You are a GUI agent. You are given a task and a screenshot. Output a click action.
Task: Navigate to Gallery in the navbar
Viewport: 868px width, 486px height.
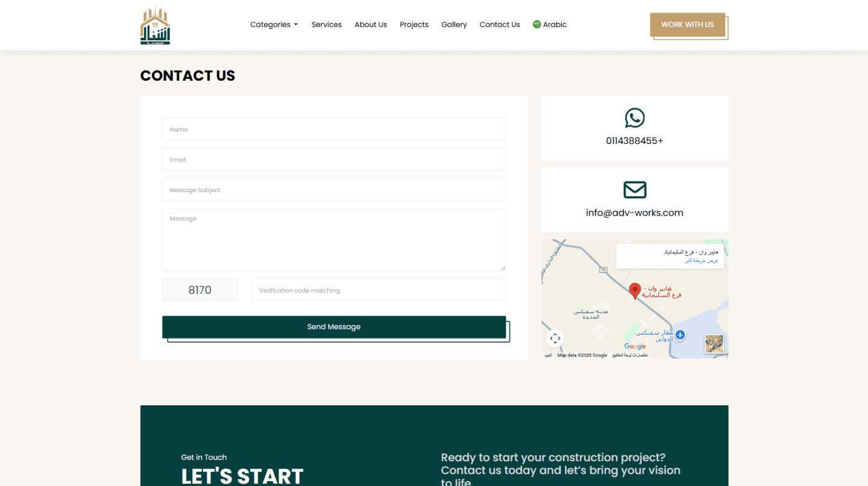click(x=454, y=25)
